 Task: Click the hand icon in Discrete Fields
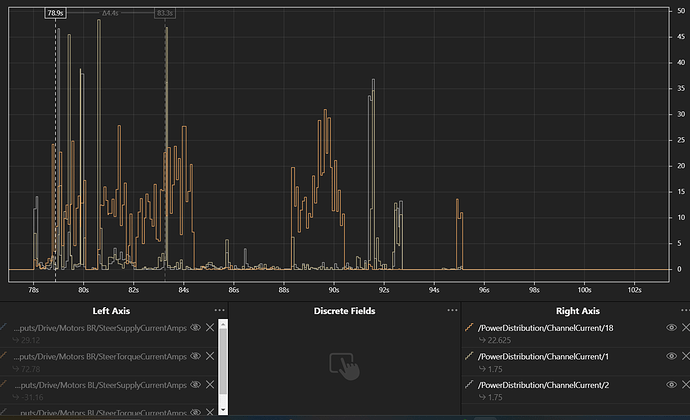(x=345, y=366)
